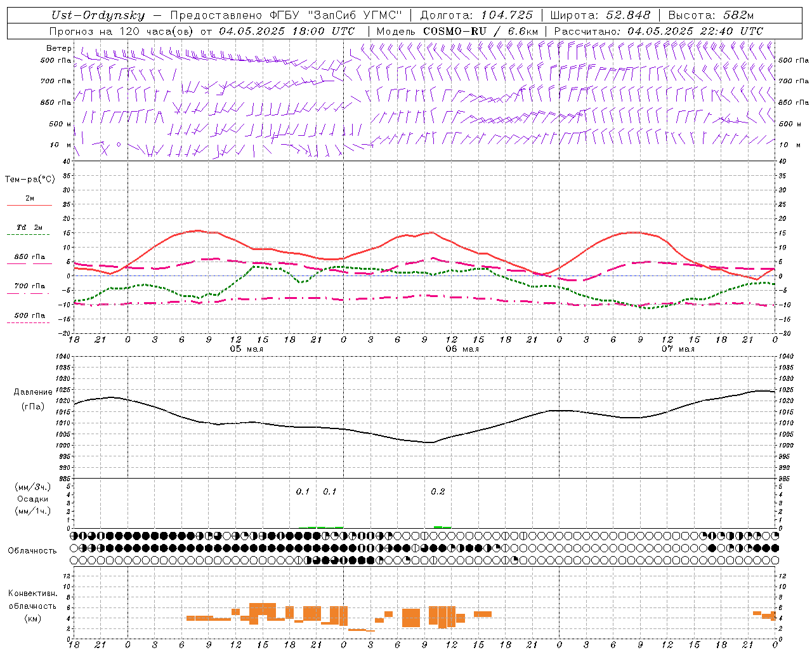Image resolution: width=812 pixels, height=650 pixels.
Task: Click the Давление panel label
Action: coord(33,392)
